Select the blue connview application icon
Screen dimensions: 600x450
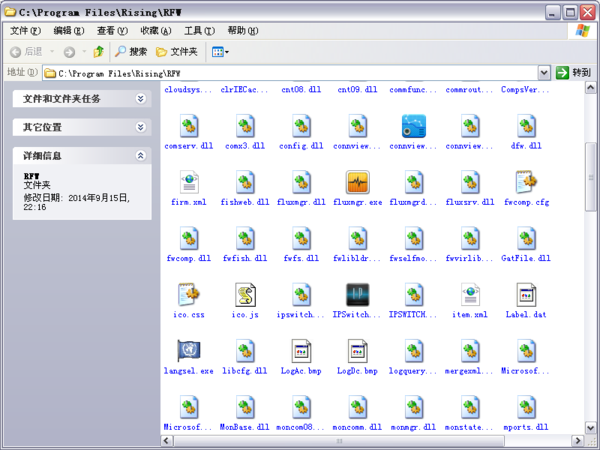(413, 126)
